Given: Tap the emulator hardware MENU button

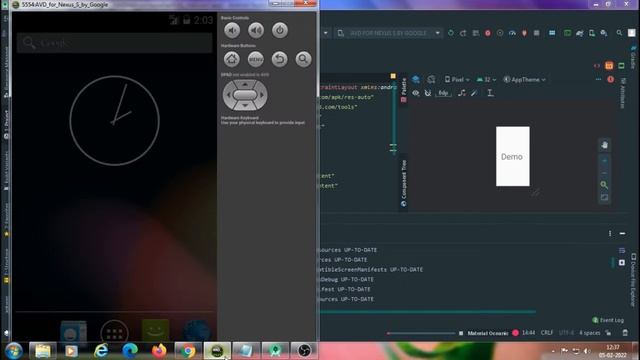Looking at the screenshot, I should click(x=256, y=59).
